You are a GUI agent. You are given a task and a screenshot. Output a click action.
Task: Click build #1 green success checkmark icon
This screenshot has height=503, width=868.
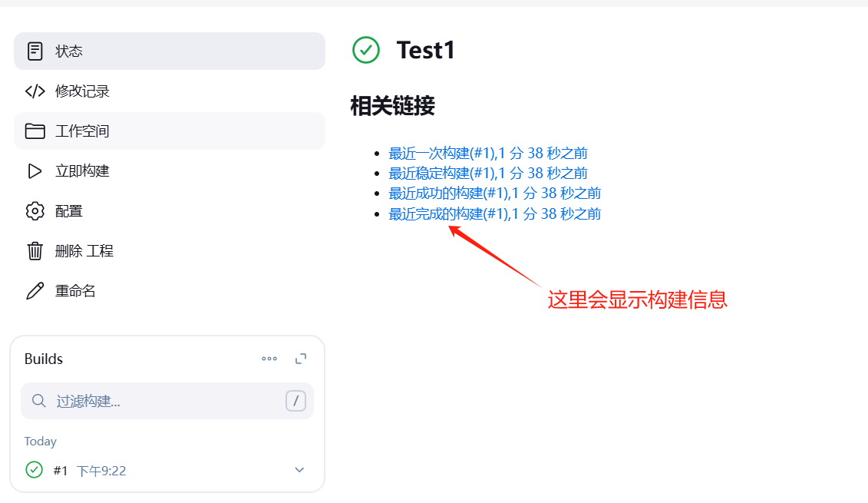pyautogui.click(x=34, y=470)
